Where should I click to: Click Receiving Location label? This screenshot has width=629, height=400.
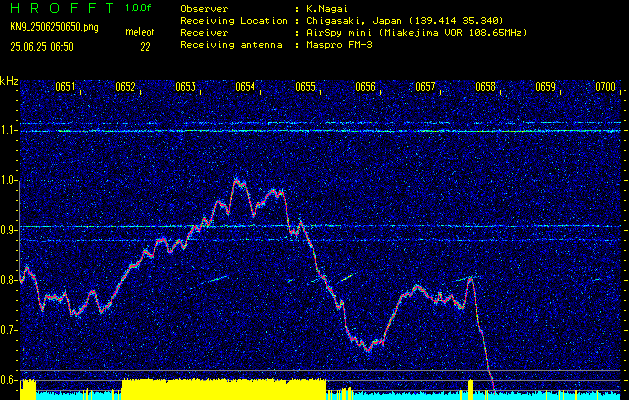234,20
